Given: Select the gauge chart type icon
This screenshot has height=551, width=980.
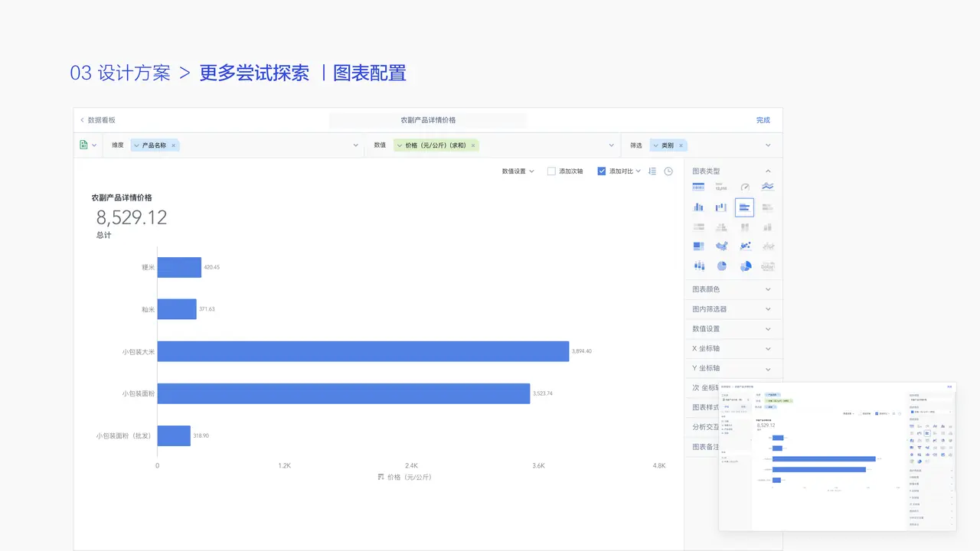Looking at the screenshot, I should [745, 187].
